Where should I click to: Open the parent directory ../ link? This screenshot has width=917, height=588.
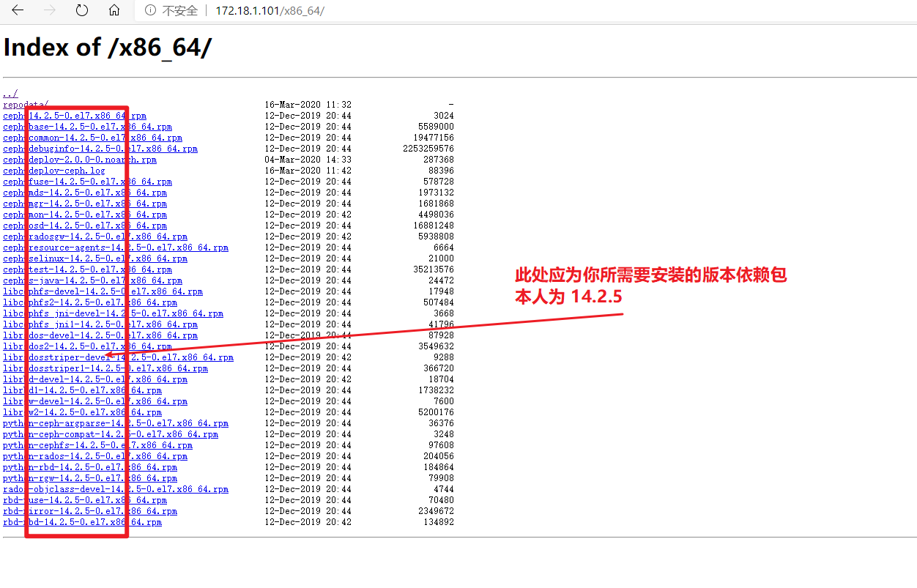click(10, 94)
